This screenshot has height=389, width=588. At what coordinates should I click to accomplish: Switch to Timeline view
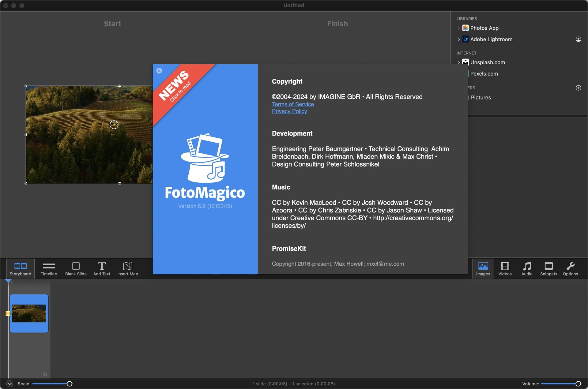point(49,269)
